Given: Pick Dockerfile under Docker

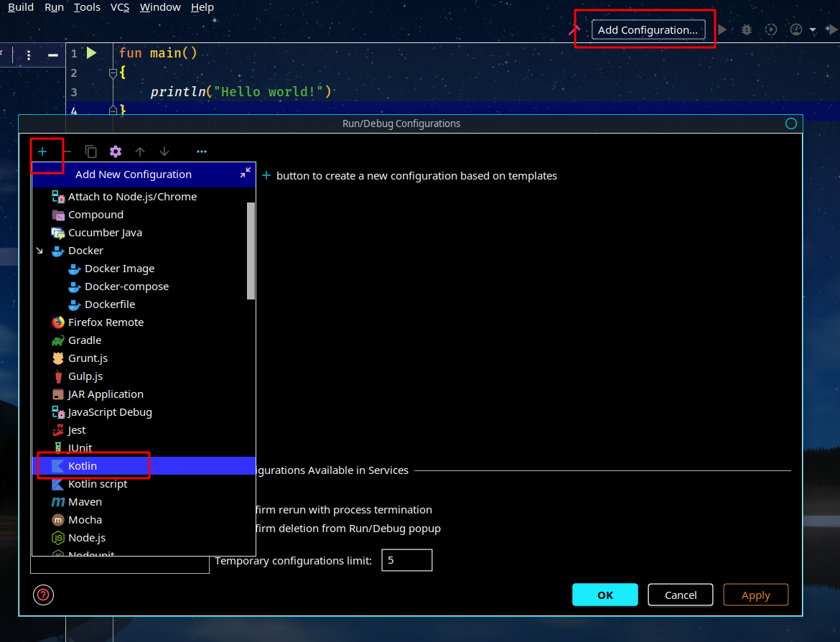Looking at the screenshot, I should 144,304.
